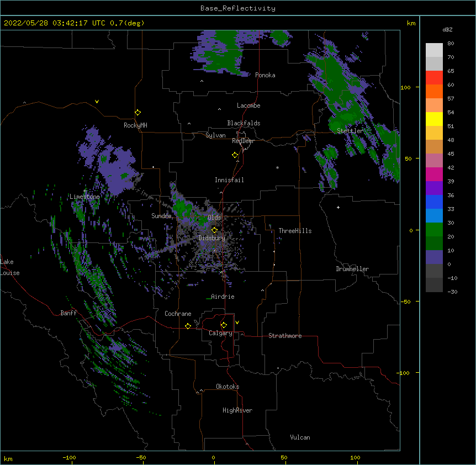Click the white plus marker north of Drumheller
The width and height of the screenshot is (476, 465).
coord(338,207)
